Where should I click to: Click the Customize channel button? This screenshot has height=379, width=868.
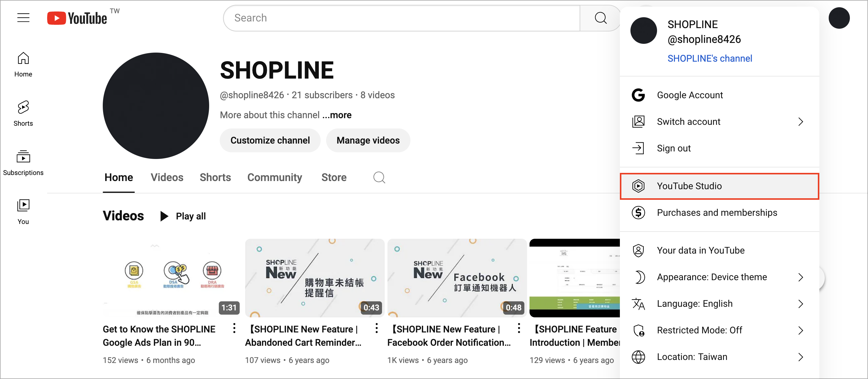[x=270, y=140]
